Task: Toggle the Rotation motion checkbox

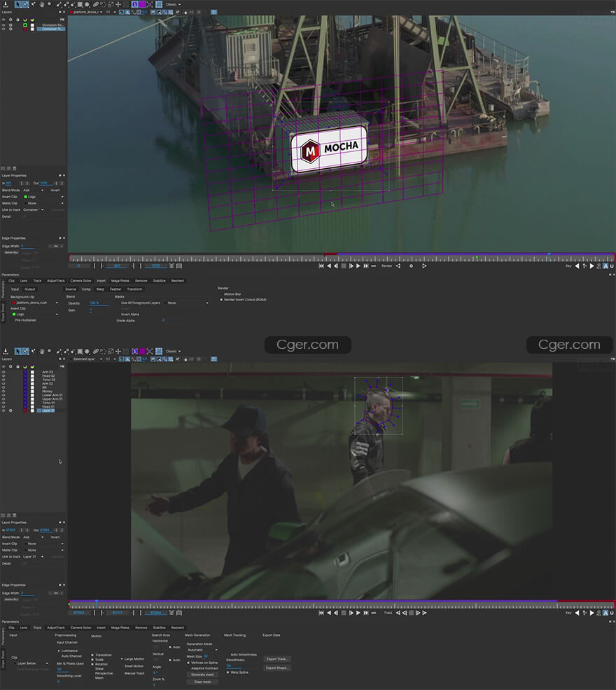Action: point(92,664)
